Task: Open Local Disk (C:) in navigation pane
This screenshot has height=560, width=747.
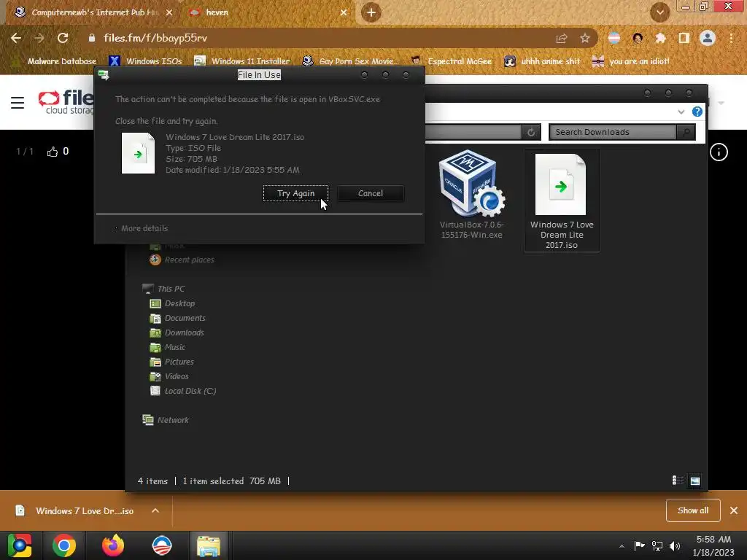Action: [183, 391]
